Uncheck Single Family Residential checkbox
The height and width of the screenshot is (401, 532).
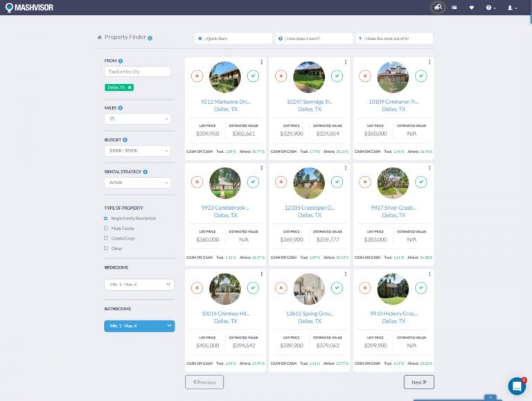pos(106,218)
